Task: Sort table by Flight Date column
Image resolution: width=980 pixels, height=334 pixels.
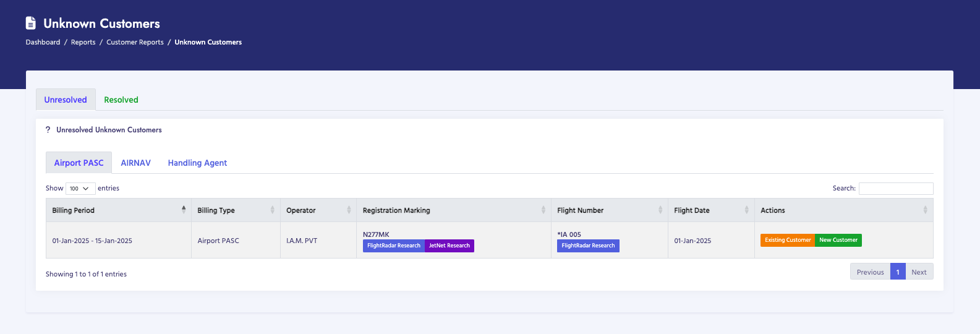Action: [710, 210]
